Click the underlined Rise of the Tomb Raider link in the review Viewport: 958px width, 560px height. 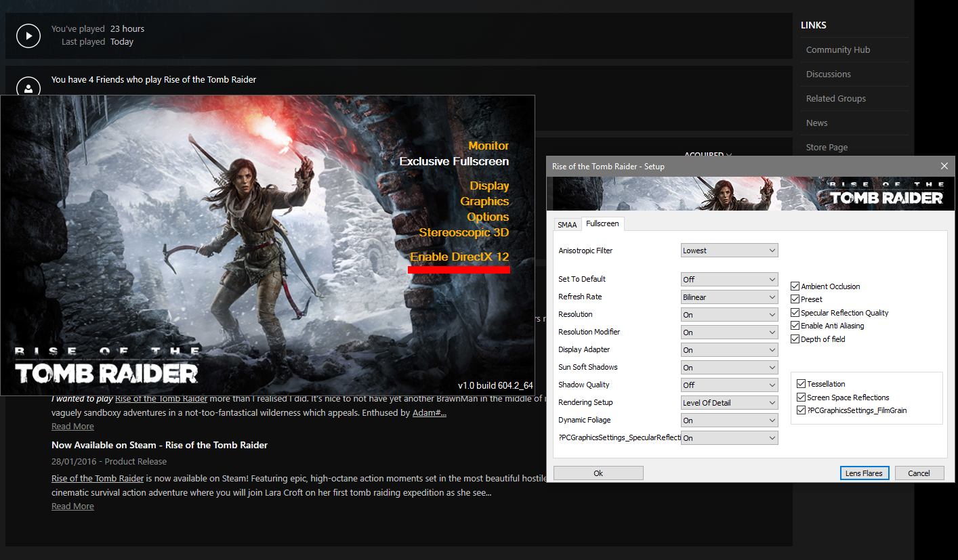click(161, 399)
